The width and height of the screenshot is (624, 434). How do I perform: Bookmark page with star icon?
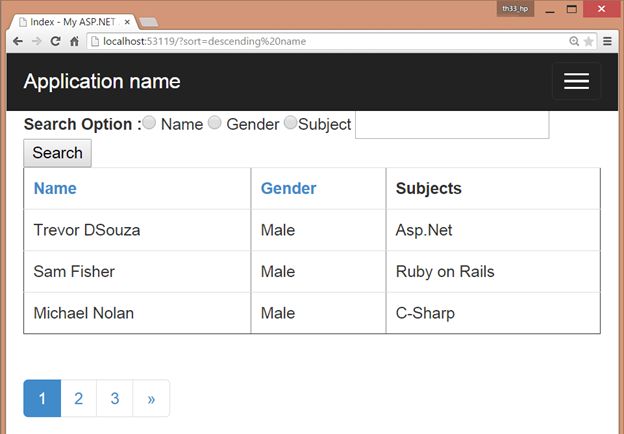tap(589, 41)
